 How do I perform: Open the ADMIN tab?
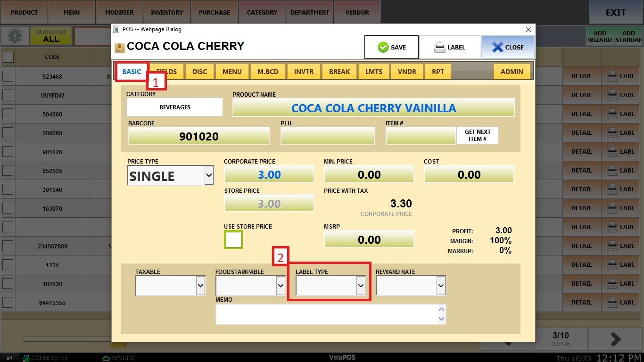512,72
